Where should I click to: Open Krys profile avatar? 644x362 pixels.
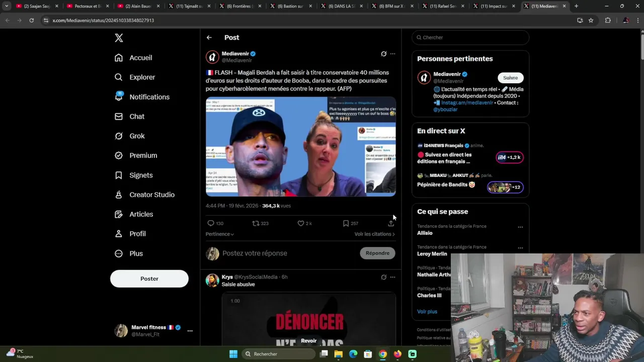212,281
